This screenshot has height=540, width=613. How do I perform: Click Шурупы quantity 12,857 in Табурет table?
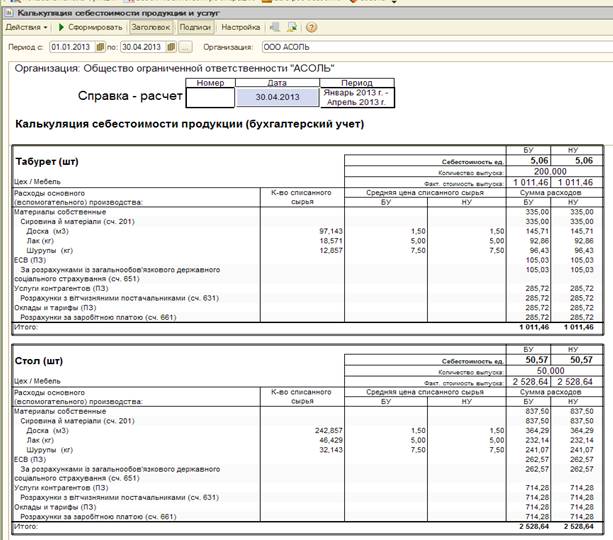pos(331,251)
